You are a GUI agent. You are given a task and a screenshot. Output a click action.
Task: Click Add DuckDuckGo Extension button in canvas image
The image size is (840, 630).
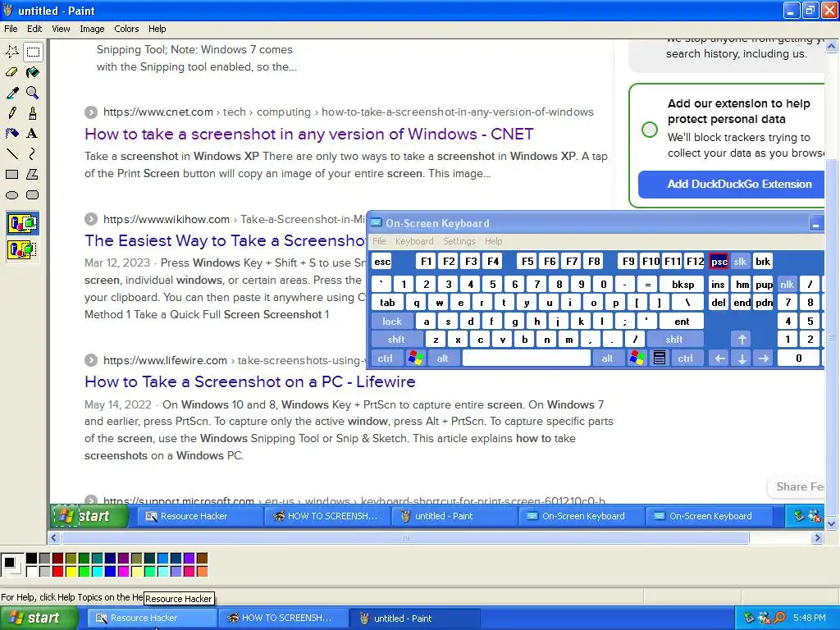point(731,185)
